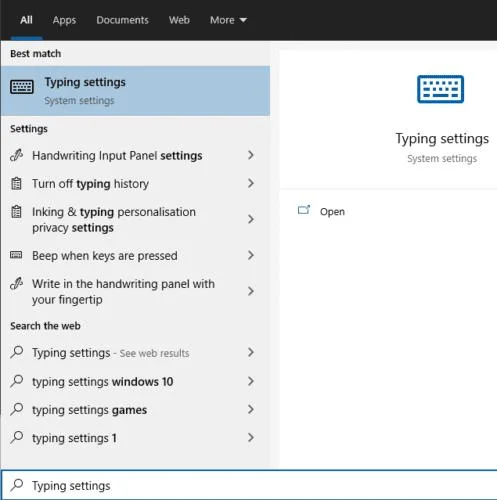
Task: Click the Typing settings title in preview pane
Action: [x=442, y=139]
